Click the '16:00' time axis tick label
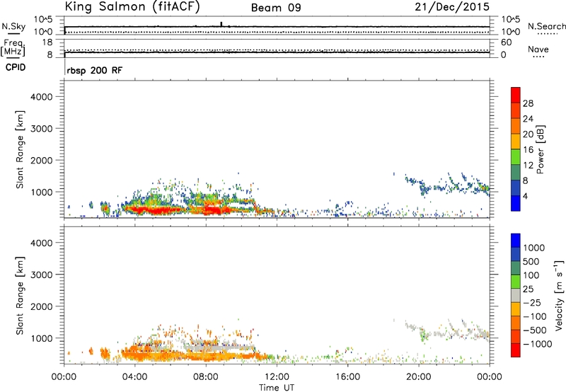 click(347, 377)
